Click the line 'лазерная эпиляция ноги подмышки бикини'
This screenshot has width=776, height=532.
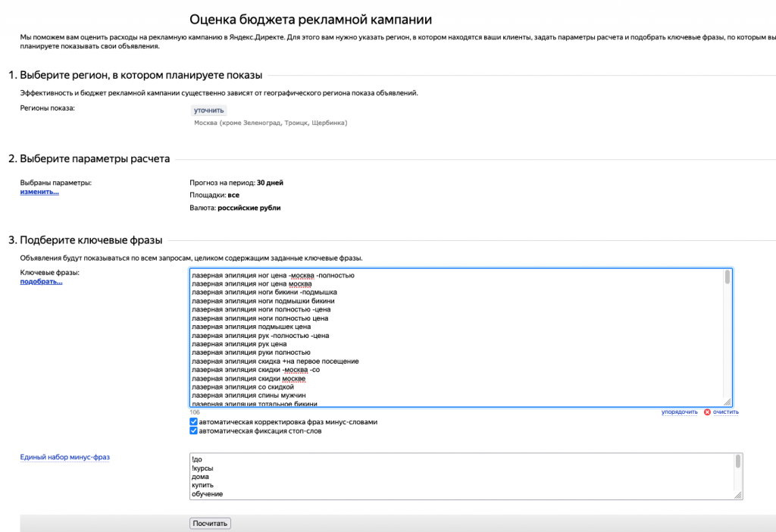point(263,301)
